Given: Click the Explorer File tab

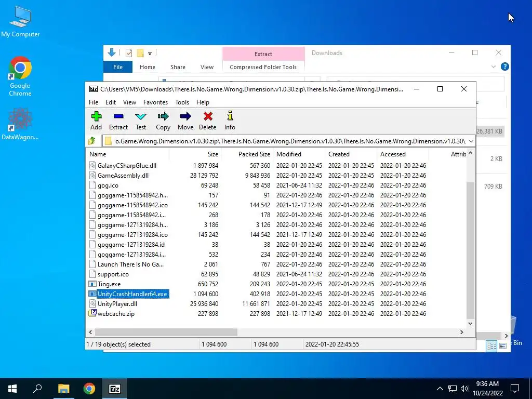Looking at the screenshot, I should [118, 67].
